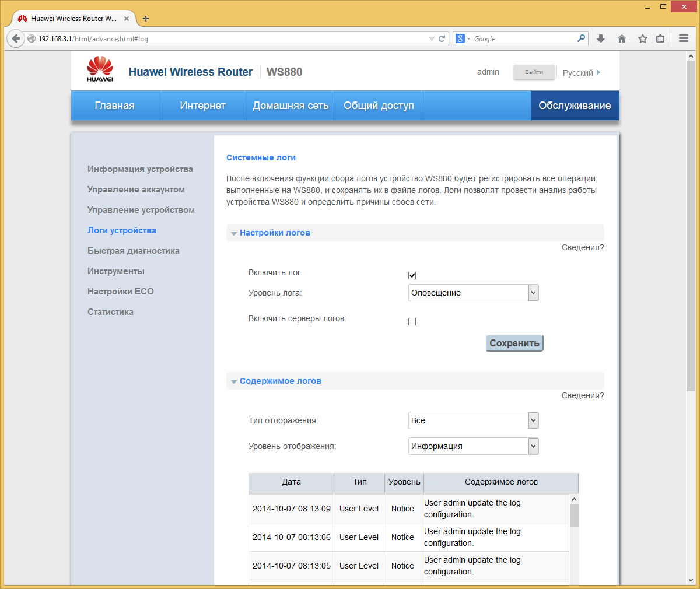Click the Содержимое логов column header
This screenshot has height=589, width=700.
coord(501,482)
